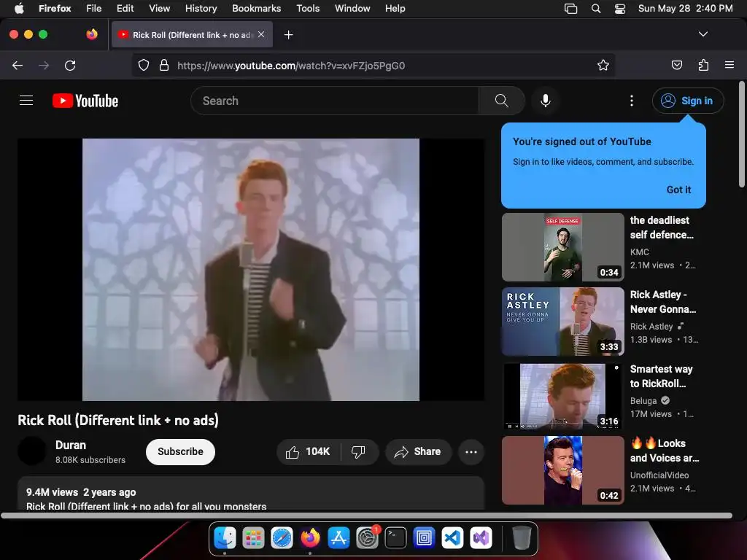Viewport: 747px width, 560px height.
Task: Expand list all tabs chevron
Action: 703,34
